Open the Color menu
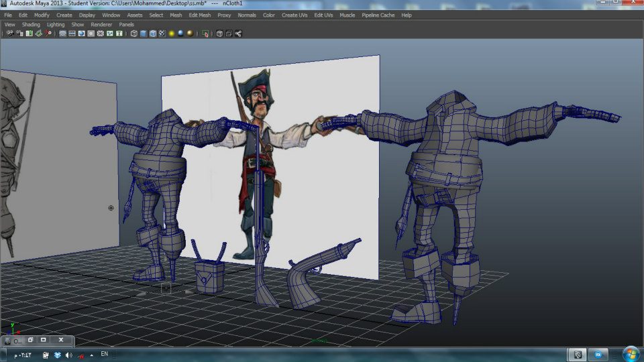This screenshot has width=644, height=362. click(x=269, y=15)
